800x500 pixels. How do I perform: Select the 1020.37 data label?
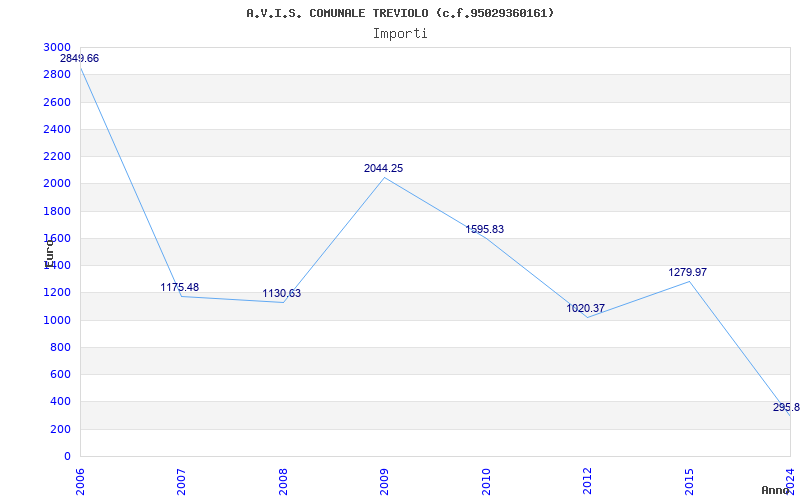pos(586,308)
